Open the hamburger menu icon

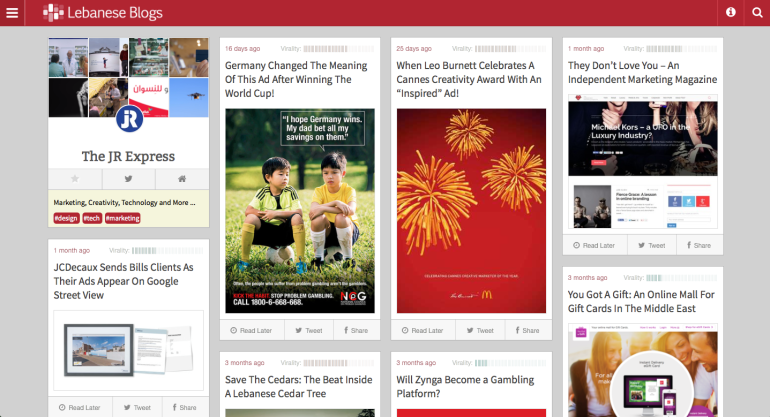tap(12, 13)
